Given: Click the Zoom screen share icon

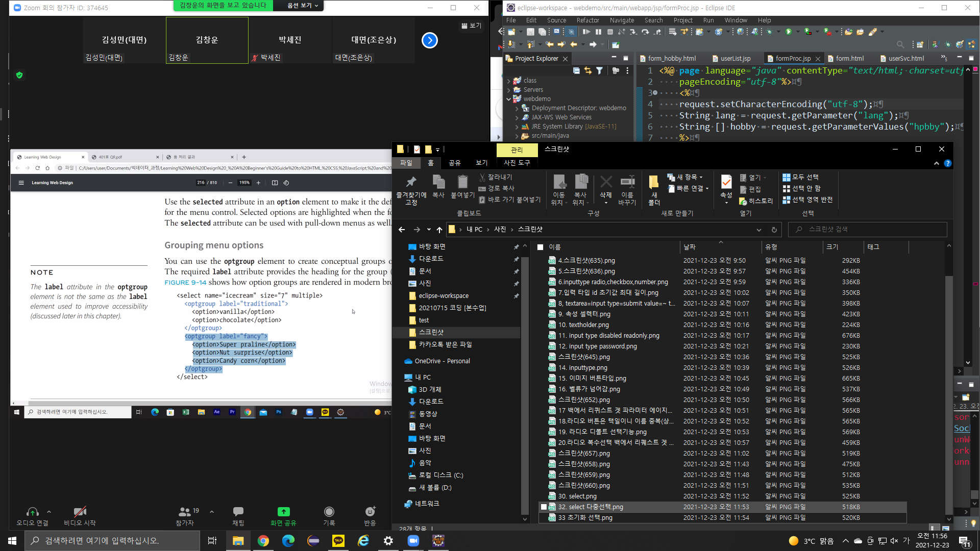Looking at the screenshot, I should click(283, 512).
